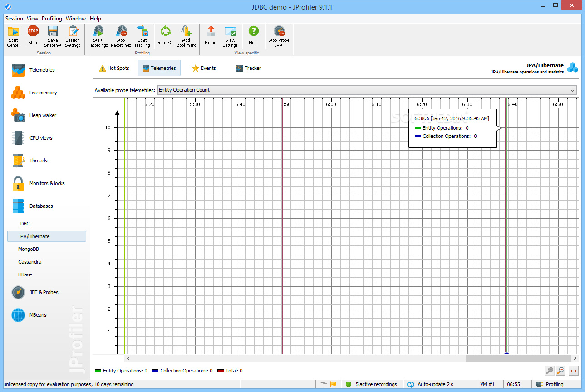Select JPA/Hibernate under Databases
Image resolution: width=585 pixels, height=392 pixels.
(47, 236)
